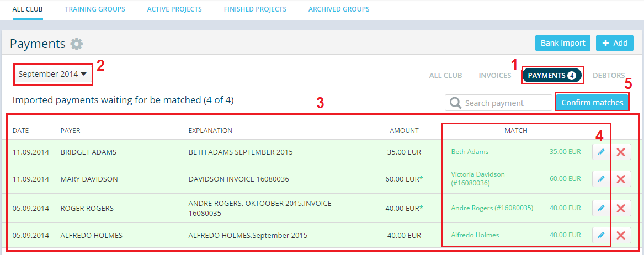Click the magnifier icon in search box
The image size is (644, 255).
(x=455, y=103)
